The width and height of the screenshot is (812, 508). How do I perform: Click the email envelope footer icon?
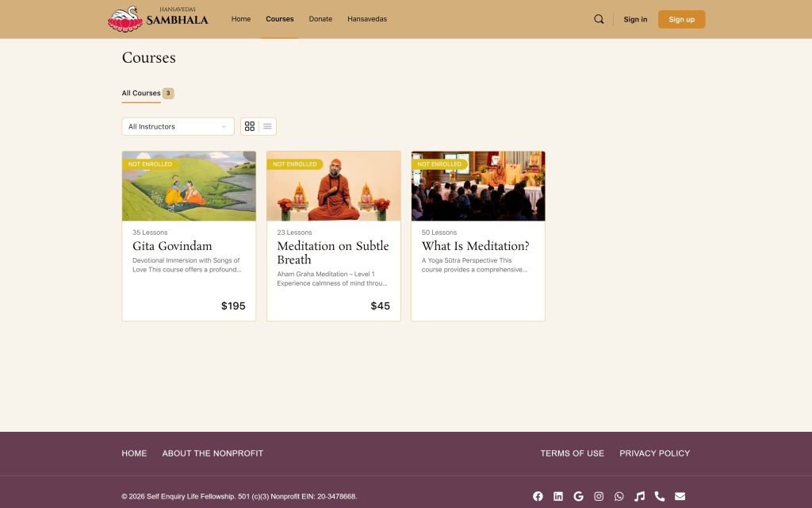pyautogui.click(x=680, y=497)
